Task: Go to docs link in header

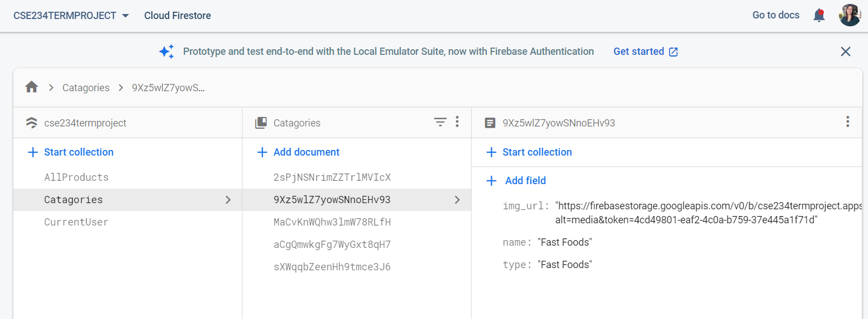Action: [776, 16]
